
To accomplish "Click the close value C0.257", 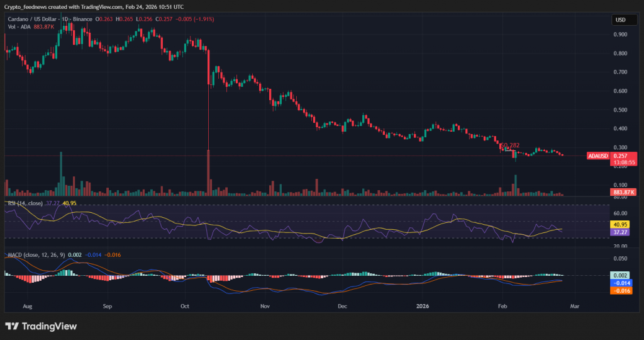I will [164, 20].
